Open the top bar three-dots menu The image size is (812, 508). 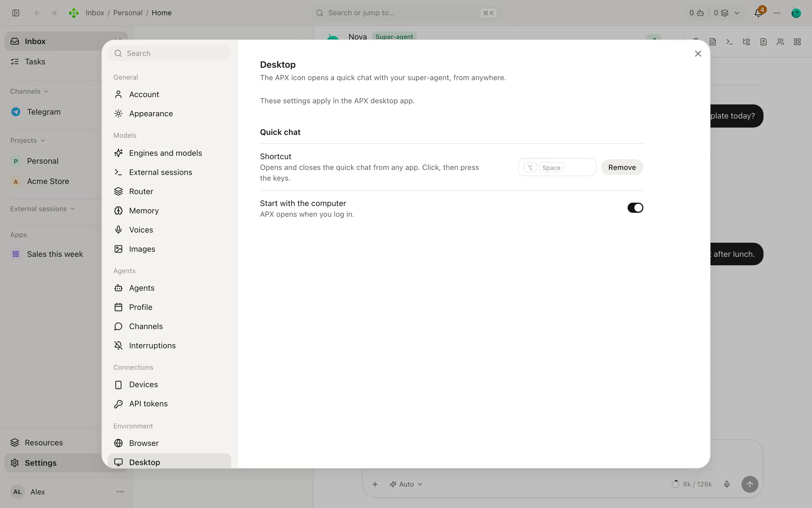tap(777, 13)
